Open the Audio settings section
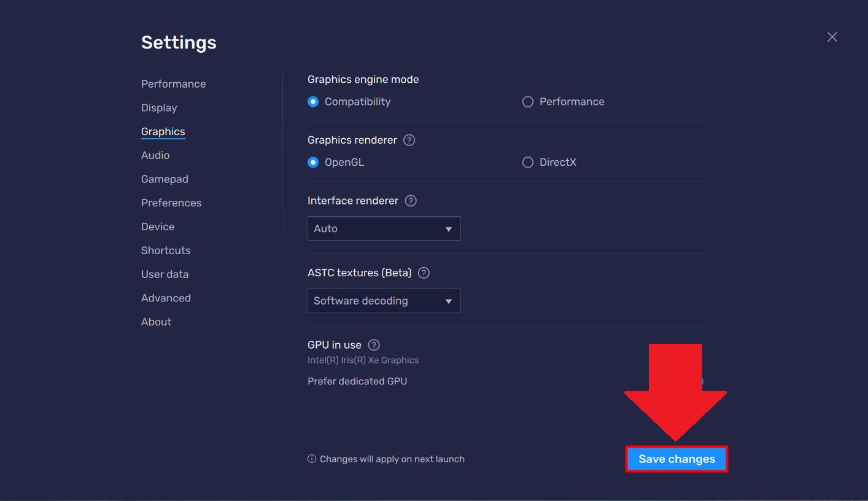 155,155
